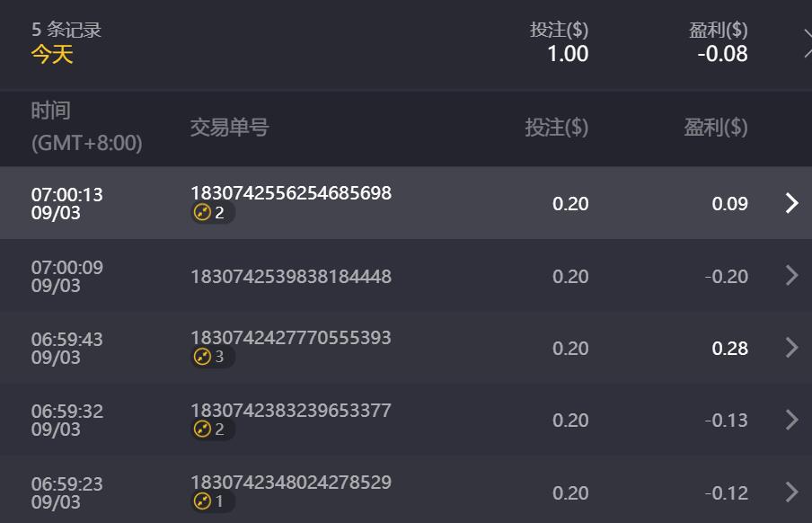812x523 pixels.
Task: Click the 交易单号 column header
Action: [x=229, y=128]
